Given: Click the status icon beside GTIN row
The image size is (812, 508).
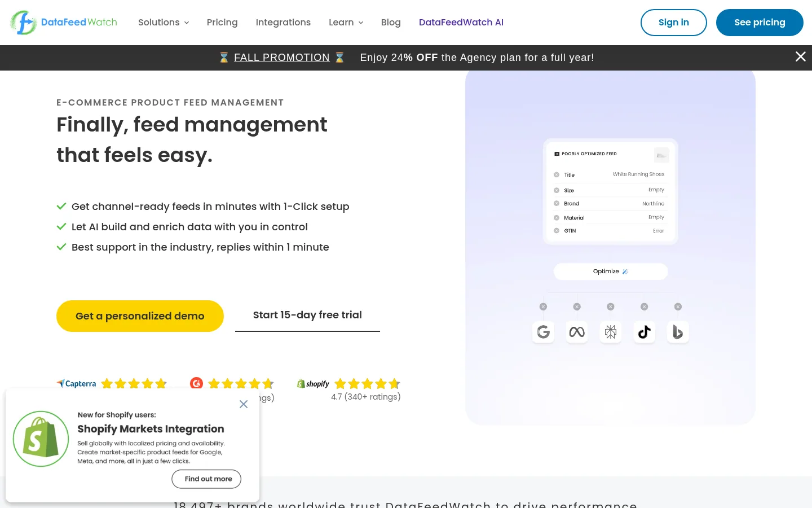Looking at the screenshot, I should [x=557, y=231].
